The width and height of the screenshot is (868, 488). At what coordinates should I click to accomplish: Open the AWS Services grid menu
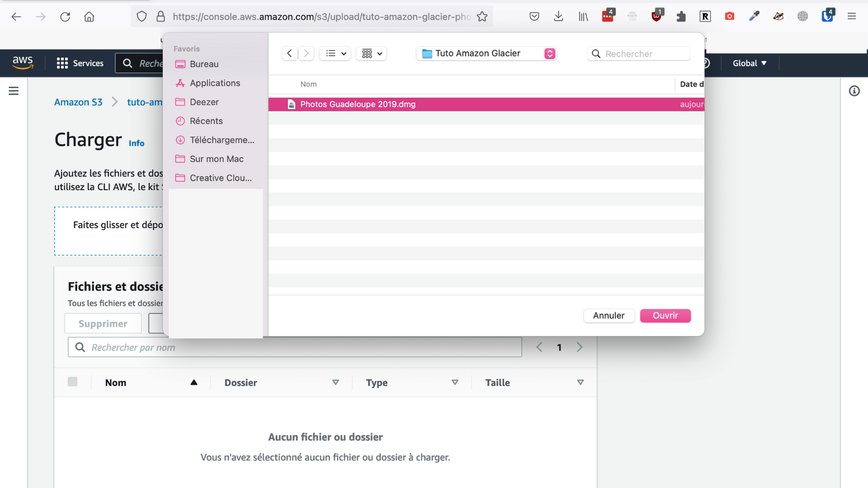click(80, 63)
